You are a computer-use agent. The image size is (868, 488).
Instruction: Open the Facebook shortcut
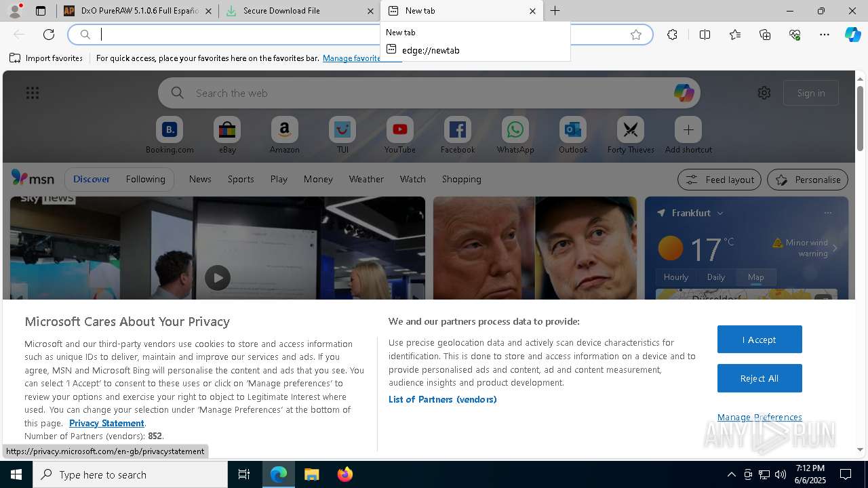point(458,135)
